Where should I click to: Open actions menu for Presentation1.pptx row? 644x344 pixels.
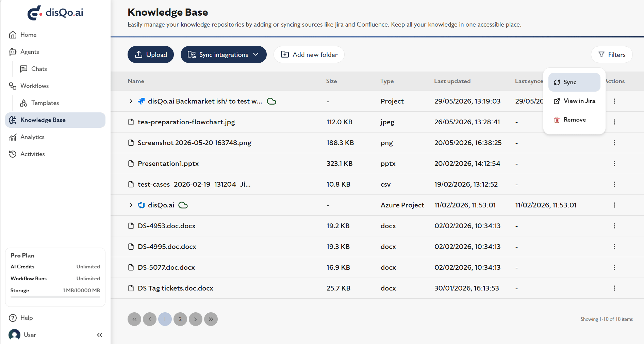(x=614, y=163)
